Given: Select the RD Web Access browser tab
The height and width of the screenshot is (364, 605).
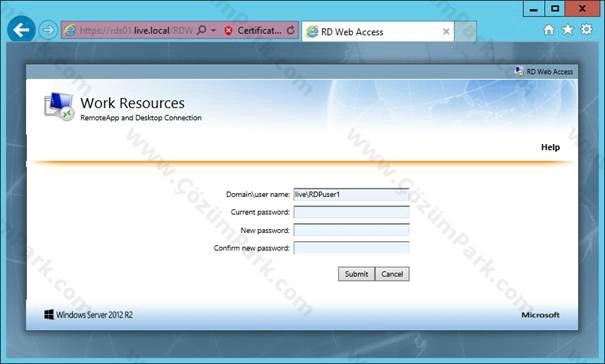Looking at the screenshot, I should point(377,32).
